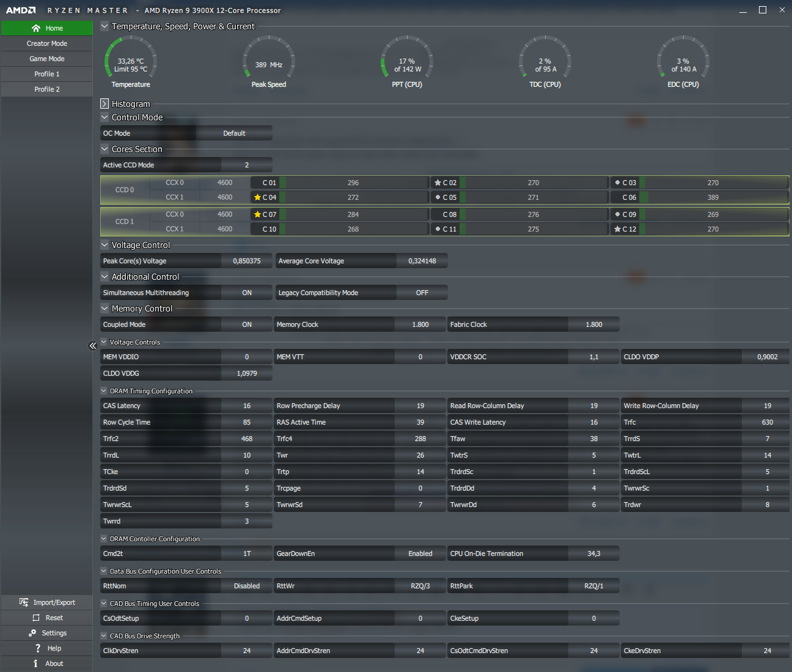Click the Home icon in sidebar

tap(36, 28)
